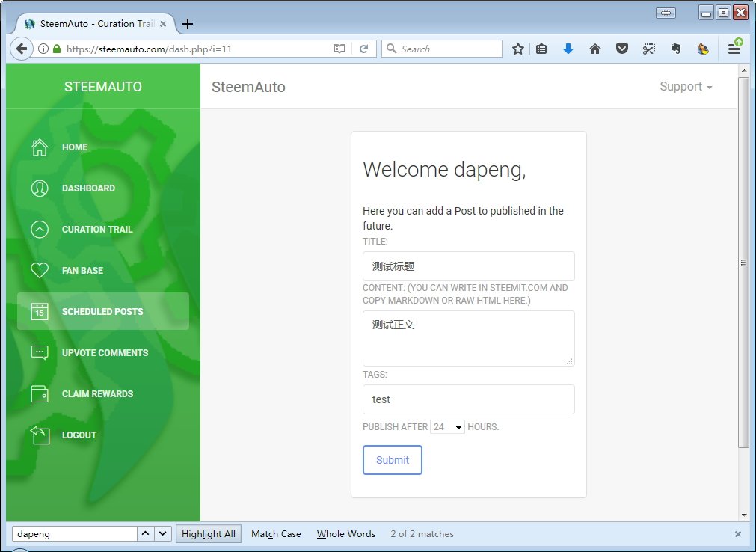Select the SteemAuto - Curation Trail tab
The image size is (756, 552).
[x=96, y=24]
